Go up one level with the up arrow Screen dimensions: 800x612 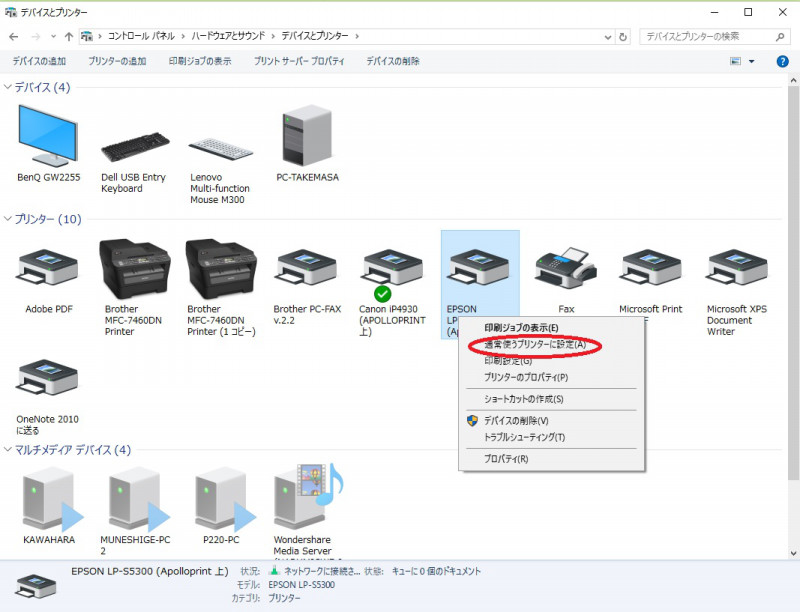tap(69, 37)
